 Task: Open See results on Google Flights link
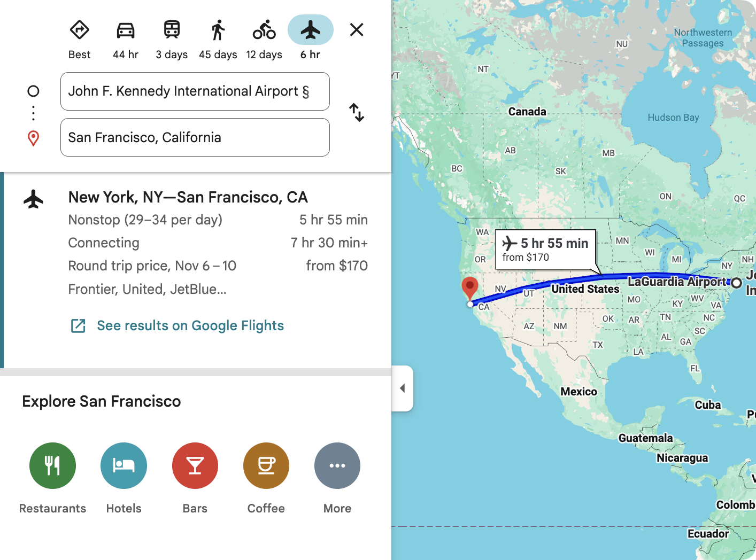[190, 326]
